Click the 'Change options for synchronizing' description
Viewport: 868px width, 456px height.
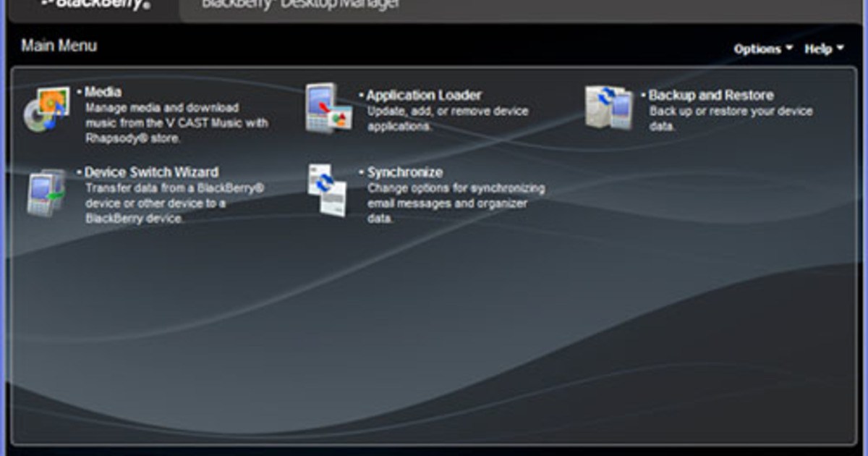(x=456, y=203)
